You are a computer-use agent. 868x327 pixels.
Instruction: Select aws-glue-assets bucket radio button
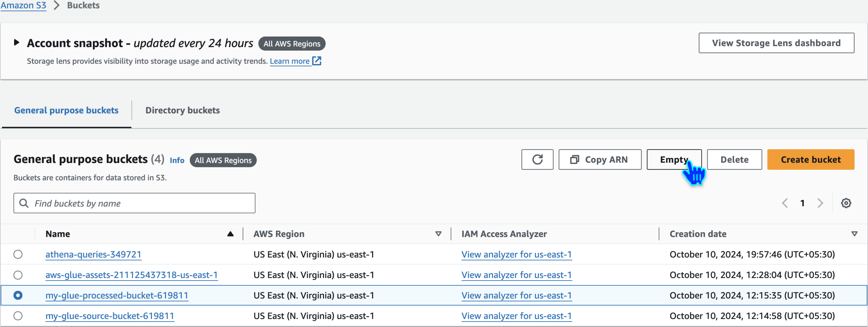click(18, 275)
